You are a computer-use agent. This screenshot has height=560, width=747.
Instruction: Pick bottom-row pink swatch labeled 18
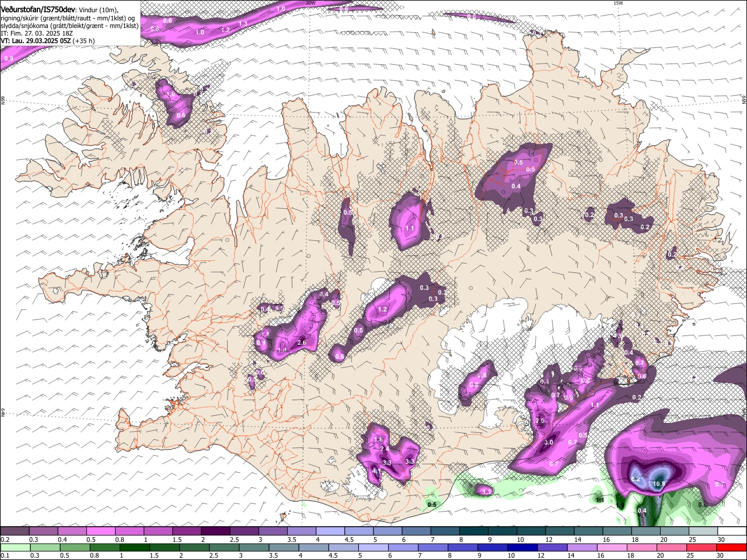click(641, 547)
